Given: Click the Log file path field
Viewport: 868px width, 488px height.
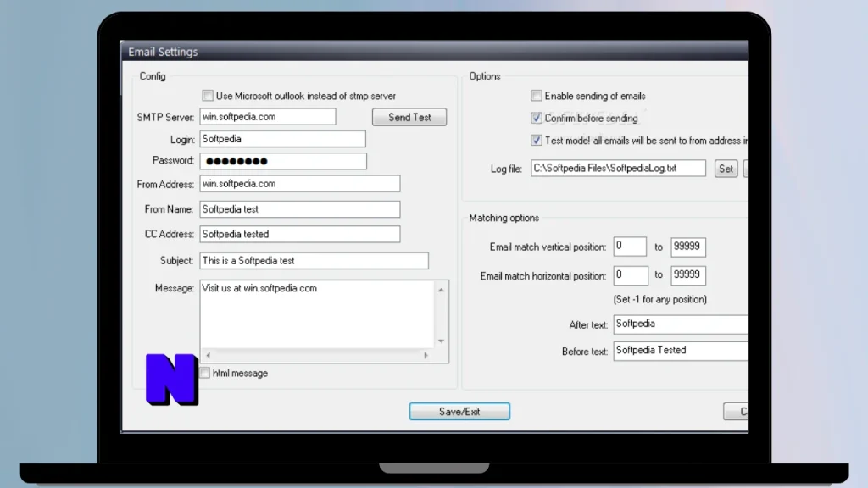Looking at the screenshot, I should point(618,169).
